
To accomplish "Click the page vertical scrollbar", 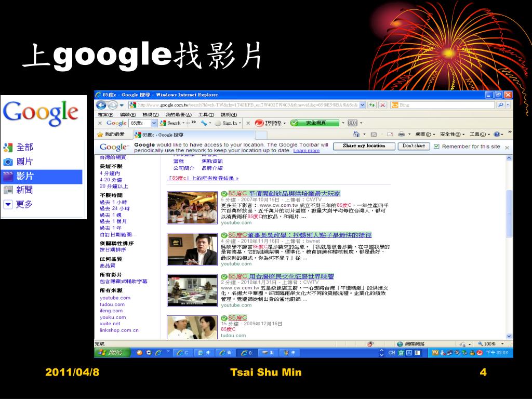I will pos(509,214).
